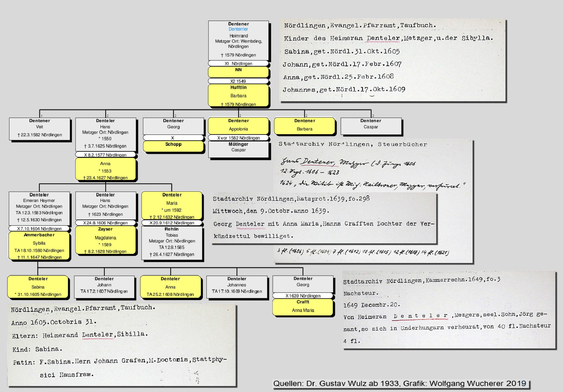Select the Veit Dentener person box
Viewport: 563px width, 392px height.
[39, 128]
